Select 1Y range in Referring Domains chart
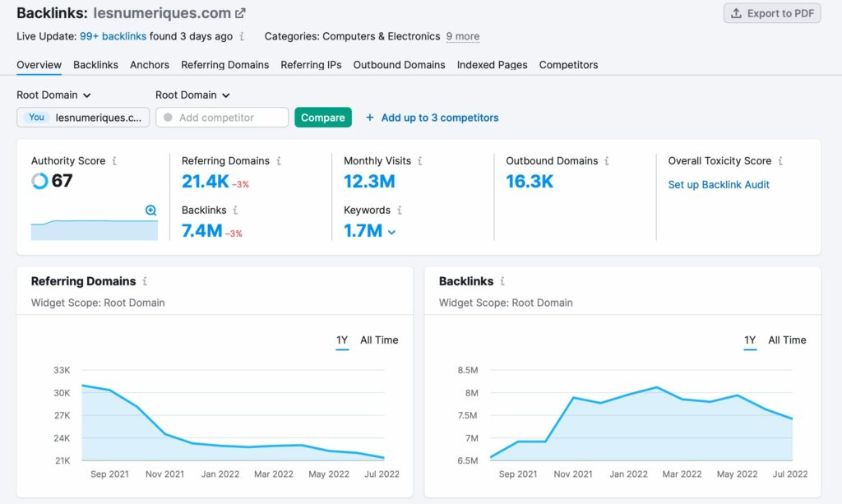The height and width of the screenshot is (504, 842). [x=342, y=340]
